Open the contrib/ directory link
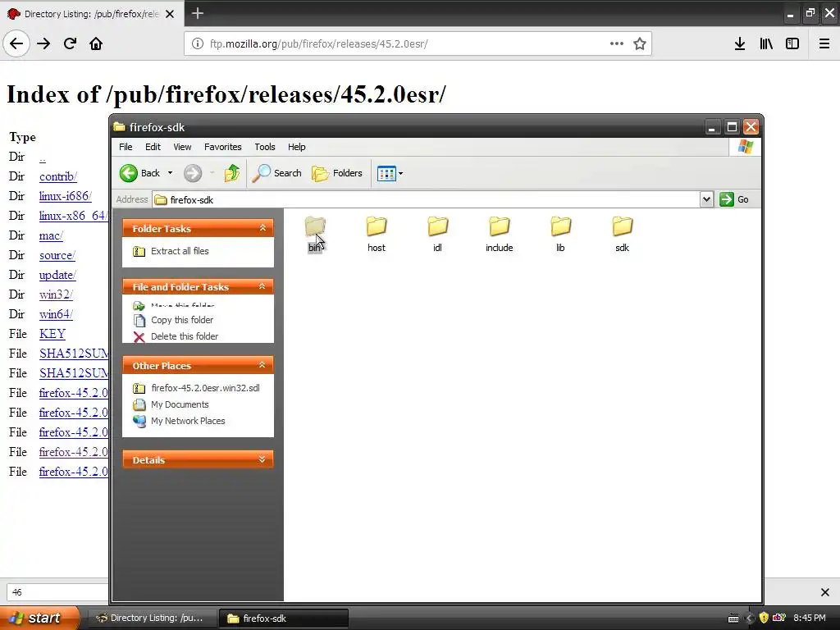The height and width of the screenshot is (630, 840). [58, 176]
